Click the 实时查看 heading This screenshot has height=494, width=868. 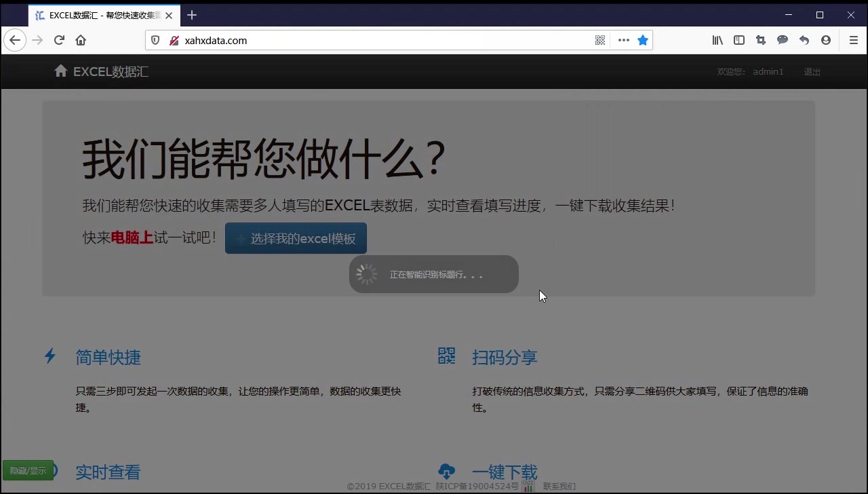[x=108, y=472]
